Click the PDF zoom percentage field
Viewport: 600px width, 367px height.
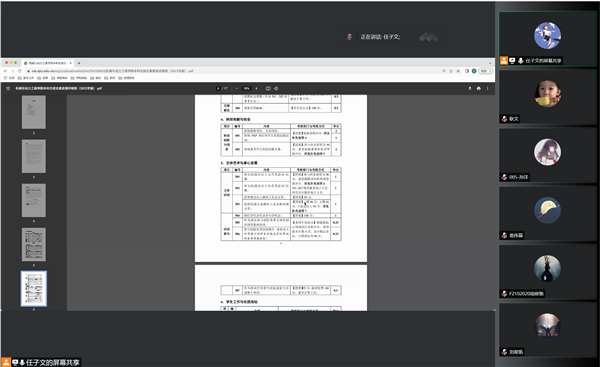click(x=247, y=88)
